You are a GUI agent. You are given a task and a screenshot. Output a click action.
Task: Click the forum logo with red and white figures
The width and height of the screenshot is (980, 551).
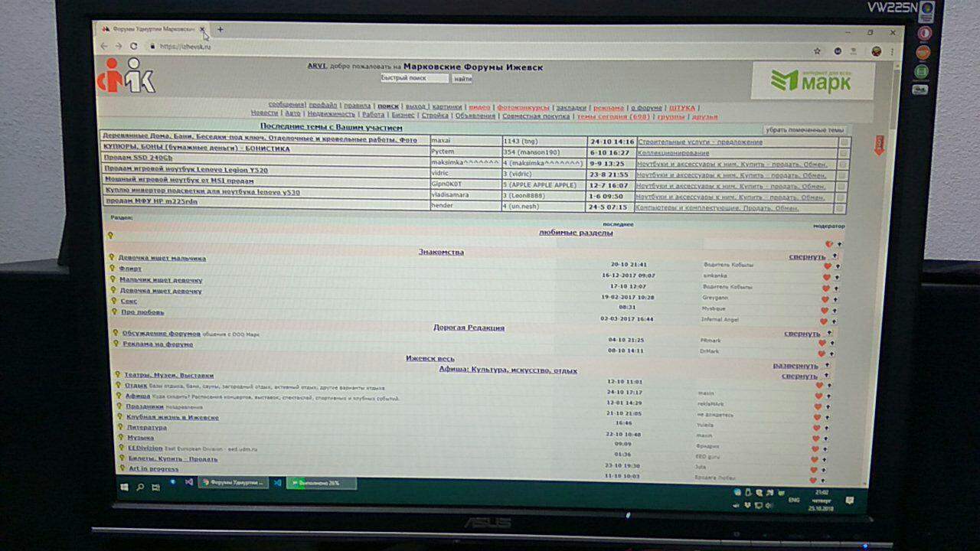point(127,76)
